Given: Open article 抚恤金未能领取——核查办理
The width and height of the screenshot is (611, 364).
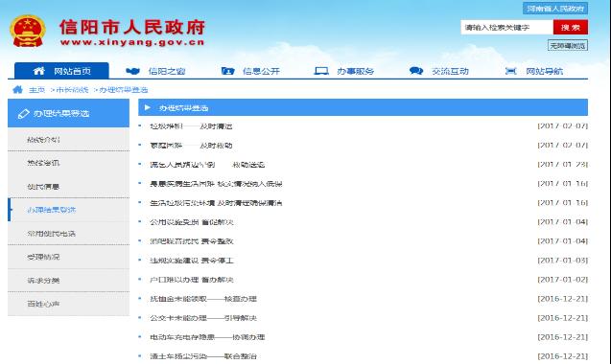Looking at the screenshot, I should pos(203,299).
